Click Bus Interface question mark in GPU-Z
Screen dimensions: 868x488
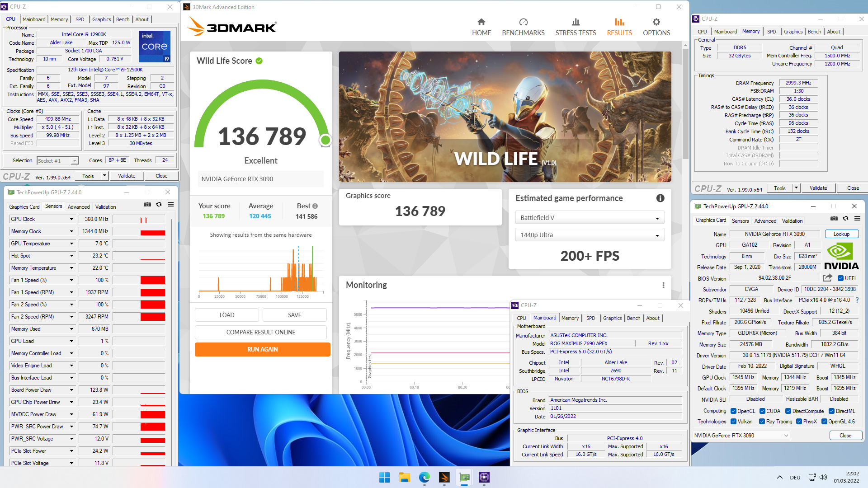coord(857,300)
